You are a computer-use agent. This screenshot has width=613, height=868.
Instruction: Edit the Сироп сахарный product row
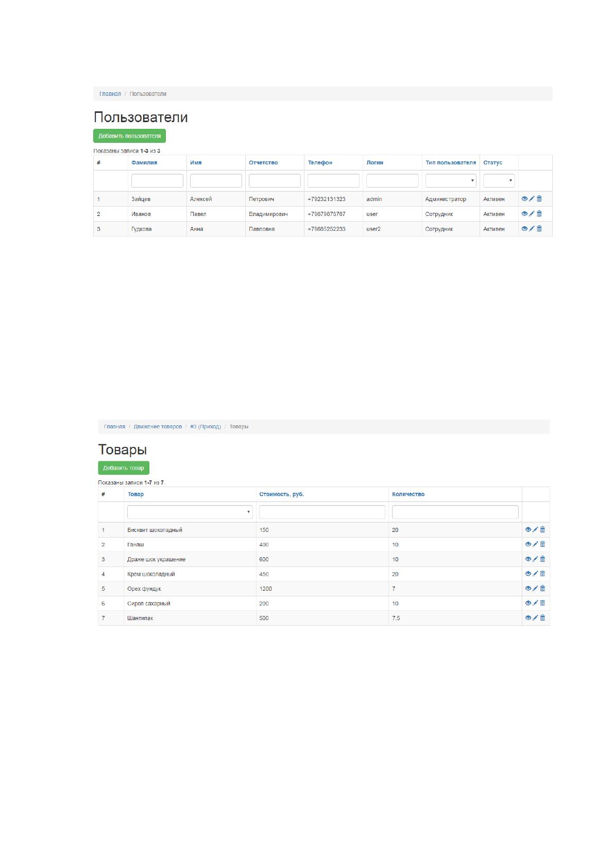(x=535, y=603)
